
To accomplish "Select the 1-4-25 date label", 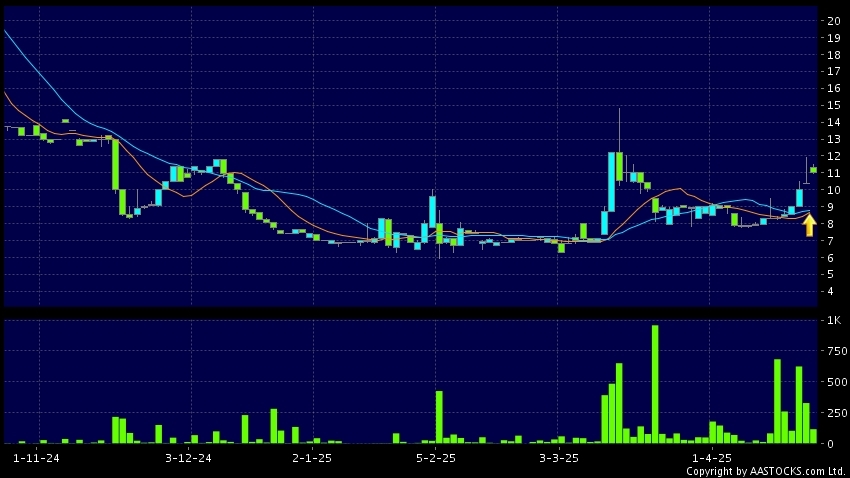I will coord(712,458).
